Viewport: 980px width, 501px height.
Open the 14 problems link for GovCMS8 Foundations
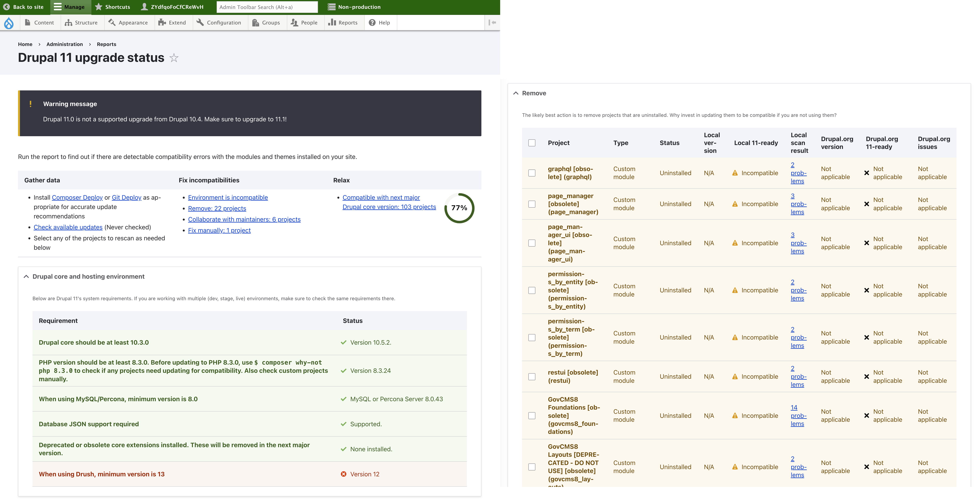pyautogui.click(x=798, y=415)
